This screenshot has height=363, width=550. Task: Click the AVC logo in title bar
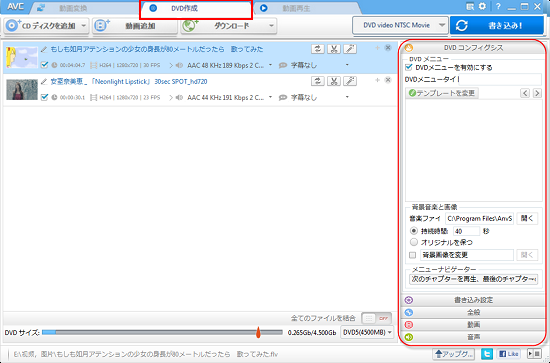tap(15, 7)
